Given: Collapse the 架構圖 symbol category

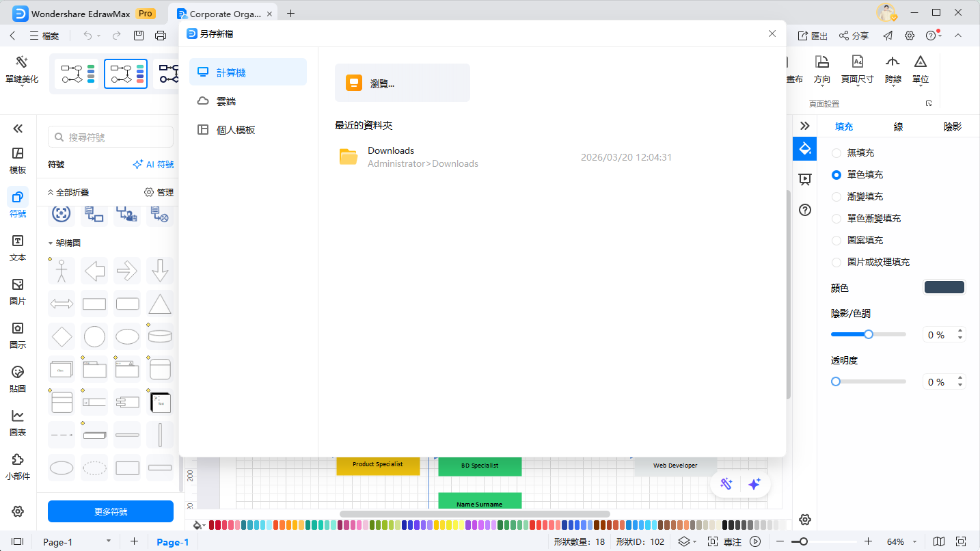Looking at the screenshot, I should pos(51,243).
